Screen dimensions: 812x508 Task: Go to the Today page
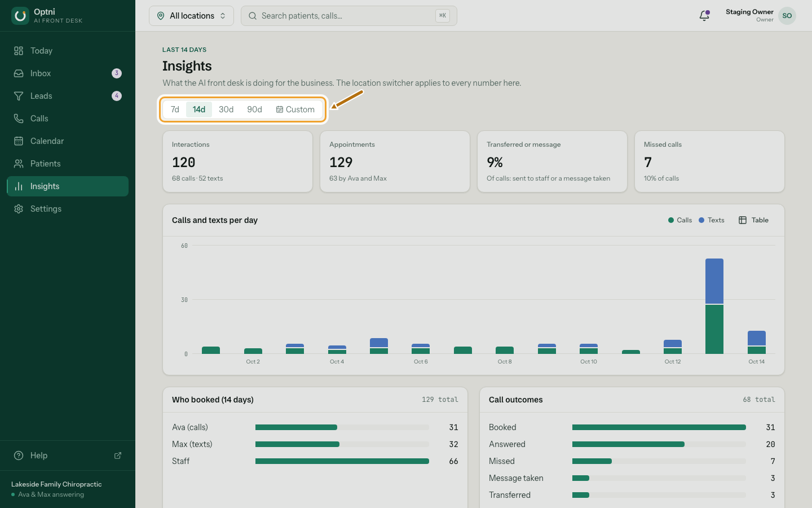click(68, 51)
